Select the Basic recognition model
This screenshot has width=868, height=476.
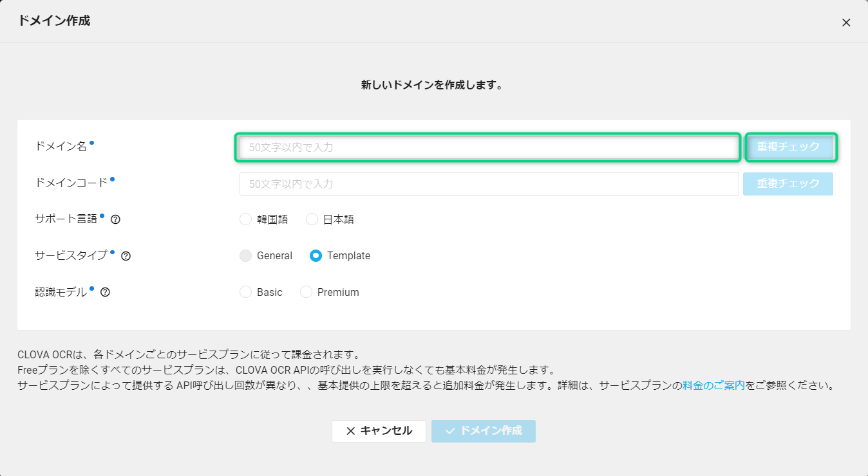[245, 292]
